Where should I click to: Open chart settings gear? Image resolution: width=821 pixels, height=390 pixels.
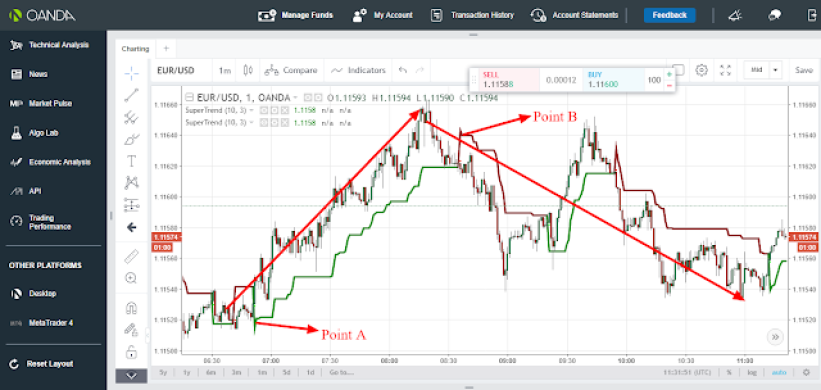click(x=702, y=70)
